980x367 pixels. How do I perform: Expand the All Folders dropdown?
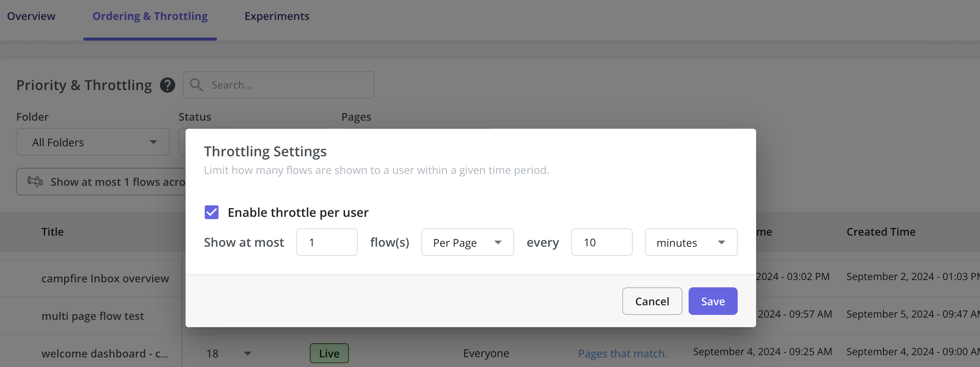pos(92,142)
